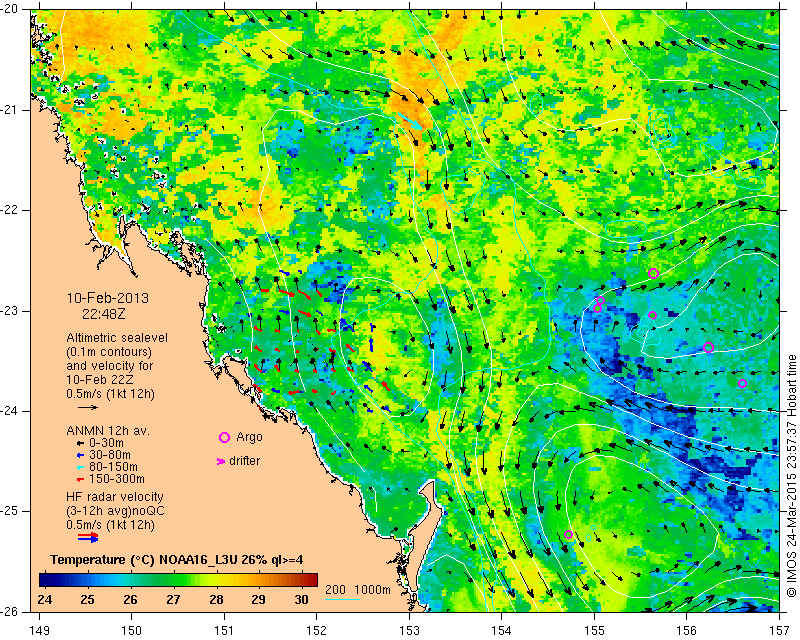Click the longitude axis label 149
This screenshot has height=640, width=800.
[40, 631]
